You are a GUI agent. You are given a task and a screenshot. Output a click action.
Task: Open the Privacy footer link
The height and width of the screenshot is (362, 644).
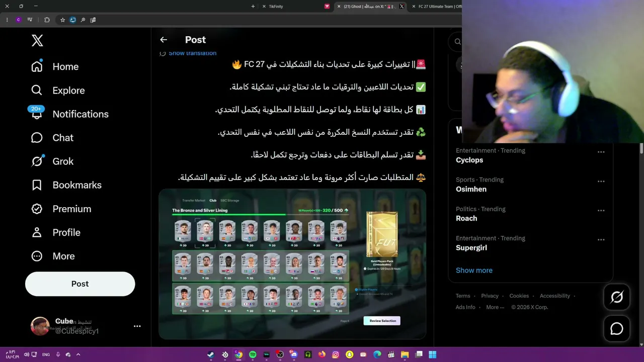tap(490, 296)
